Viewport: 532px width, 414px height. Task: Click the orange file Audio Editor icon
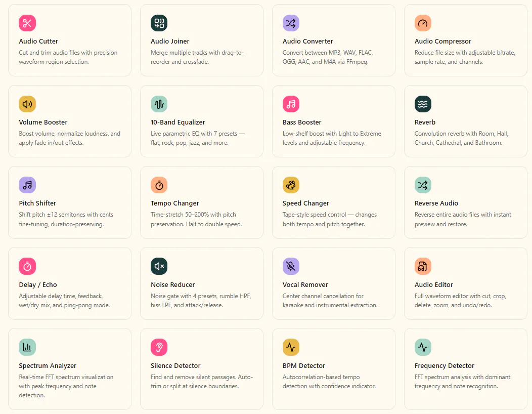tap(423, 266)
